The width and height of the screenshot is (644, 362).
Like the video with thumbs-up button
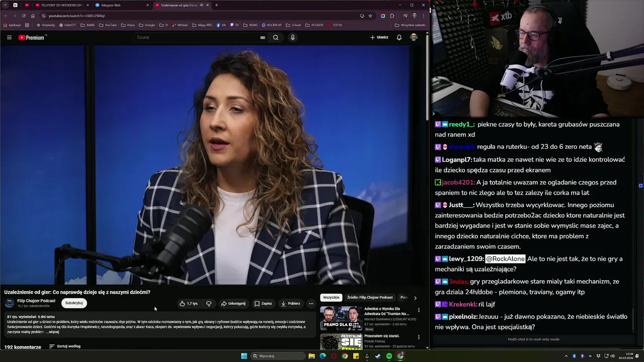[189, 303]
